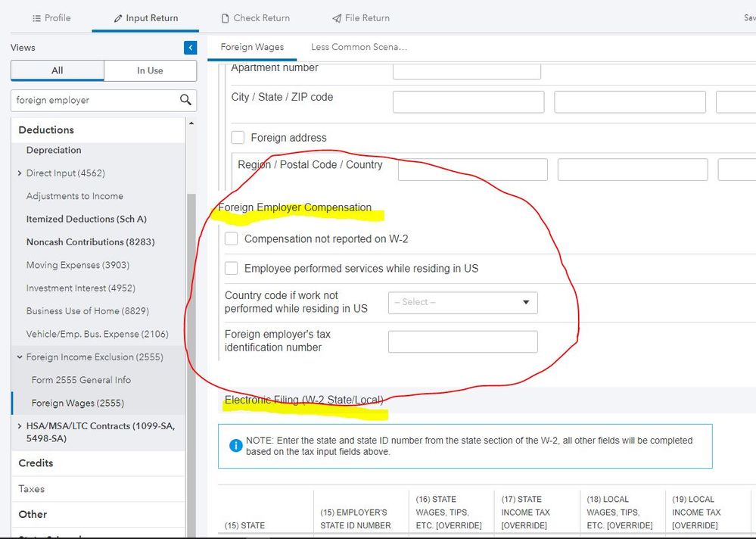Expand HSA/MSA/LTC Contracts section

20,426
